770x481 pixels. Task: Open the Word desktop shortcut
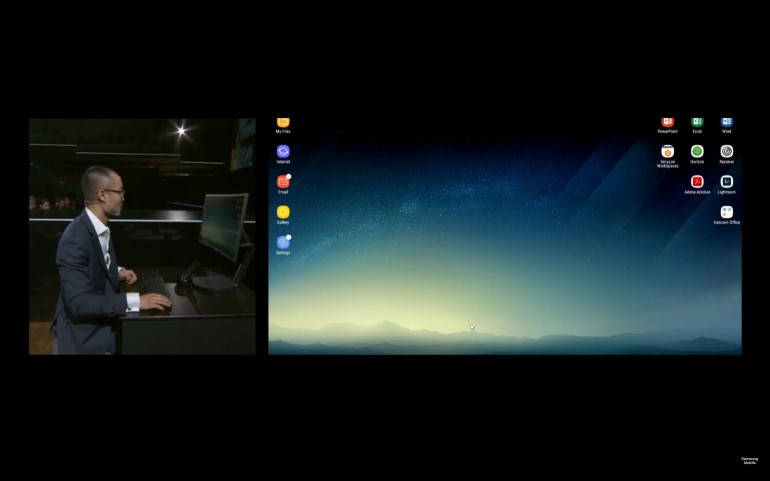[727, 123]
